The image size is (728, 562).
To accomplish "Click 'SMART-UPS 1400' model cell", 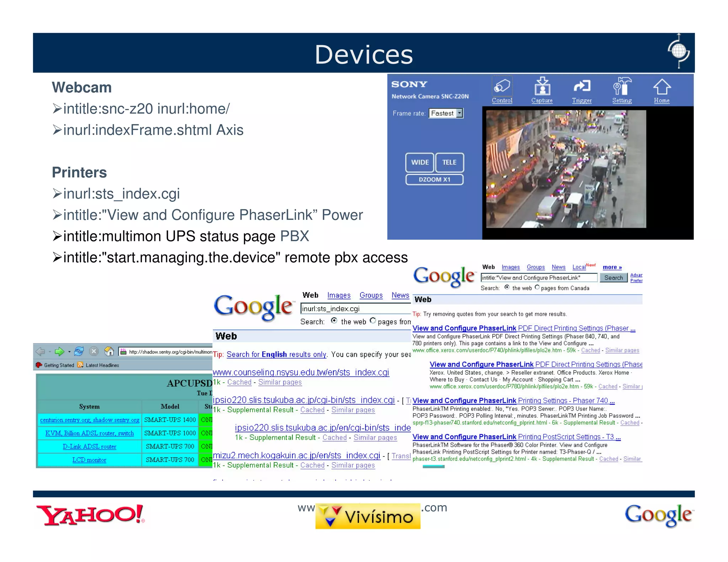I will tap(170, 420).
